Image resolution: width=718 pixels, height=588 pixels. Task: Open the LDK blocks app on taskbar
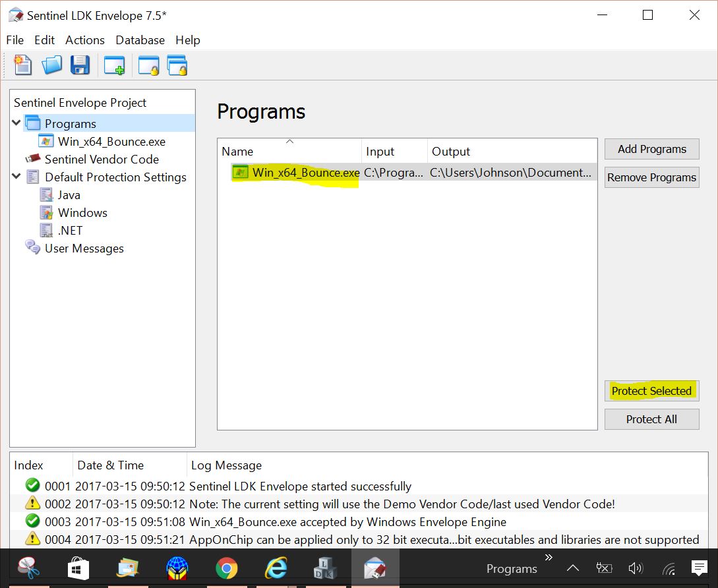pyautogui.click(x=326, y=568)
